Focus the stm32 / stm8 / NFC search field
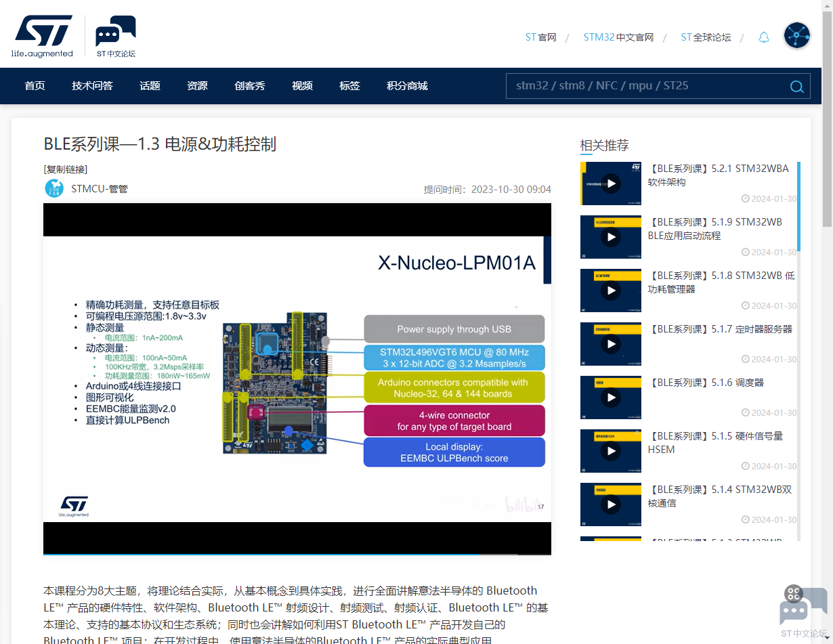This screenshot has height=644, width=833. coord(647,86)
